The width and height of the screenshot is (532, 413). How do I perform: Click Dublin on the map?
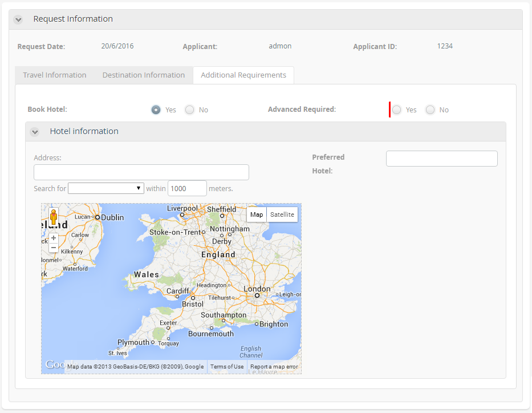point(112,217)
